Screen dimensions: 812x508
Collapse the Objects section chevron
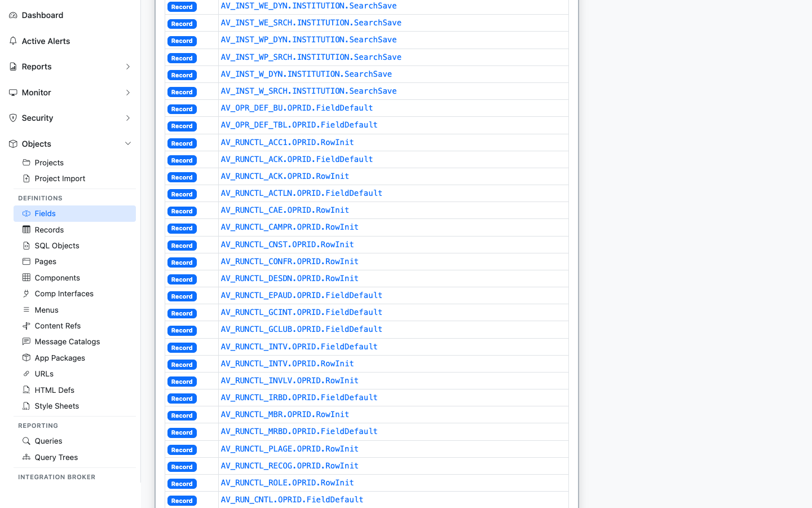[x=128, y=144]
